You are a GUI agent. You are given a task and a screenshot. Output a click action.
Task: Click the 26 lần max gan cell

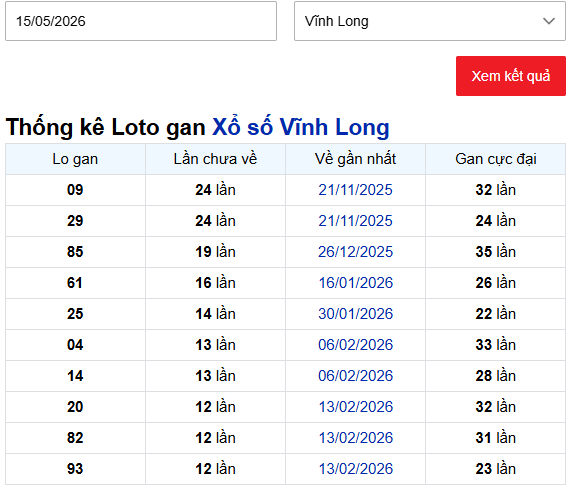pyautogui.click(x=495, y=283)
